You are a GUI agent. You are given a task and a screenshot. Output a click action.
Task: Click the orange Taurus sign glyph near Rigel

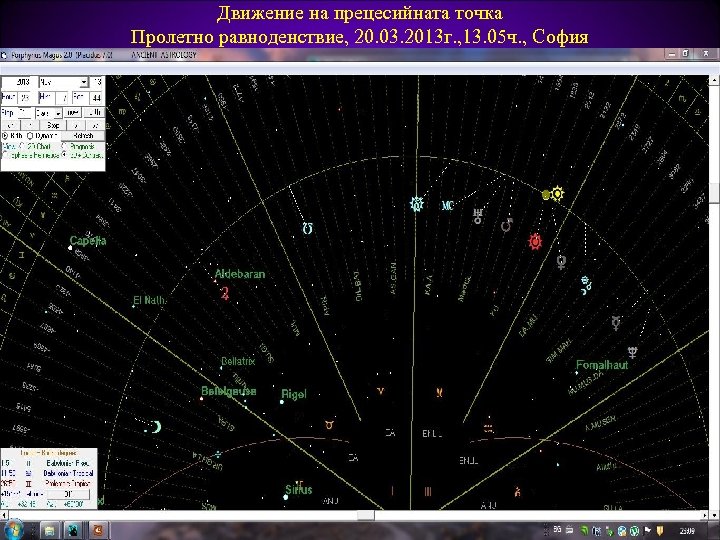click(329, 425)
